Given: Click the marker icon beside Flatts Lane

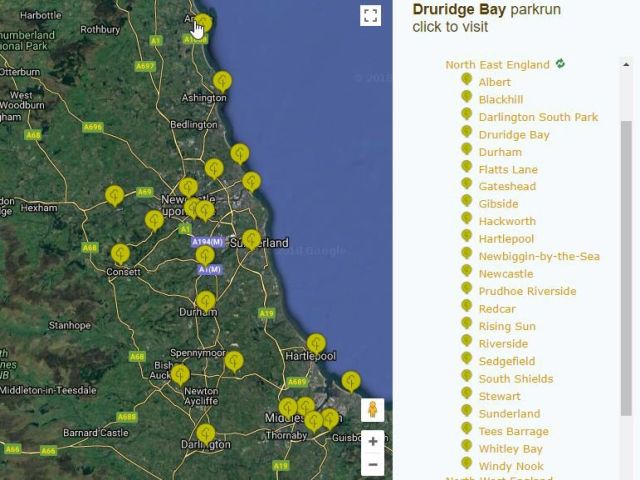Looking at the screenshot, I should [x=467, y=167].
